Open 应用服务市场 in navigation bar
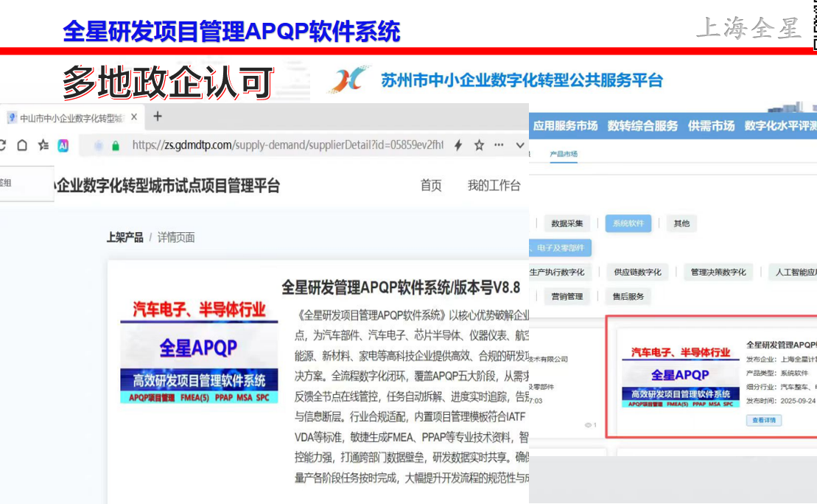Screen dimensions: 817x504 tap(565, 126)
